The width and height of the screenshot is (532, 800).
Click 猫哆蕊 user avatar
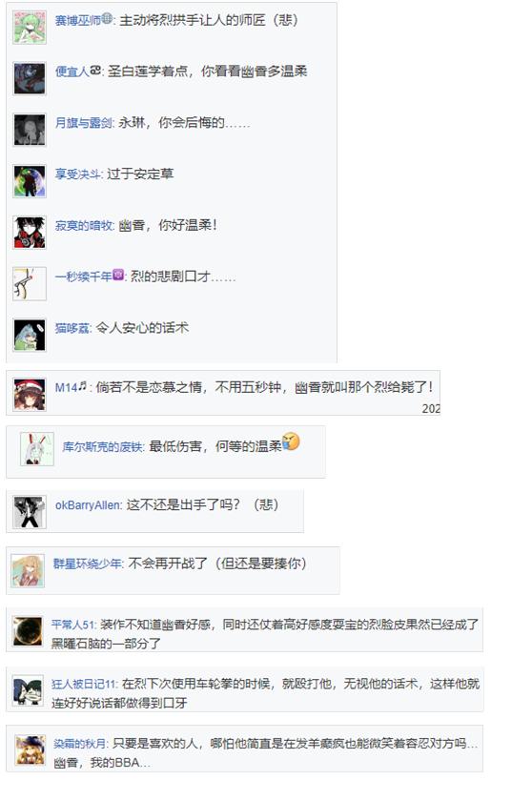point(30,336)
